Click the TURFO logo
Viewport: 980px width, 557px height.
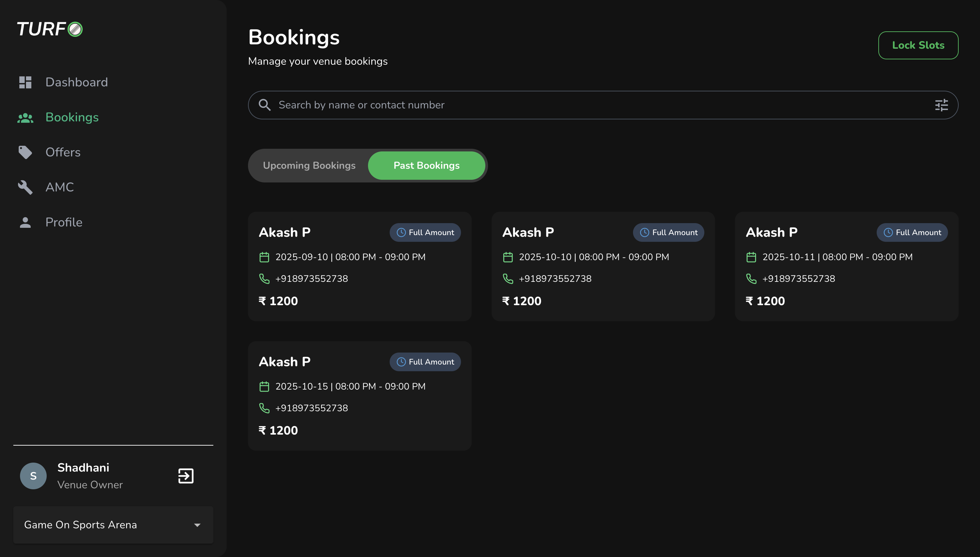coord(50,29)
